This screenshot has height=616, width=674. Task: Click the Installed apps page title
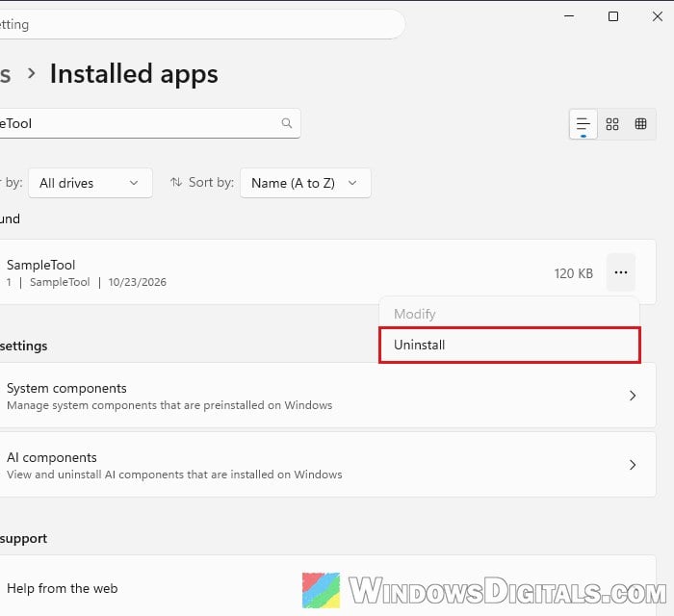click(x=134, y=73)
